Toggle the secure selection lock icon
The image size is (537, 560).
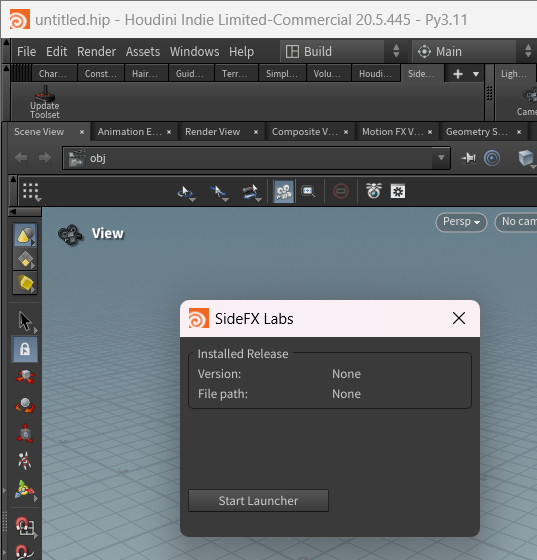tap(25, 349)
